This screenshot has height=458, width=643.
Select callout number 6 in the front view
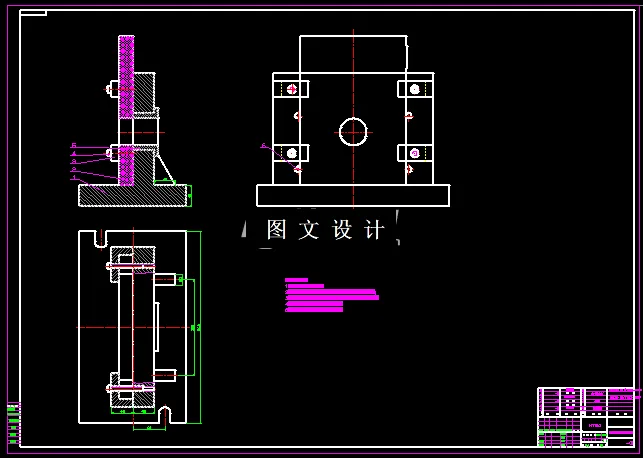pos(264,145)
